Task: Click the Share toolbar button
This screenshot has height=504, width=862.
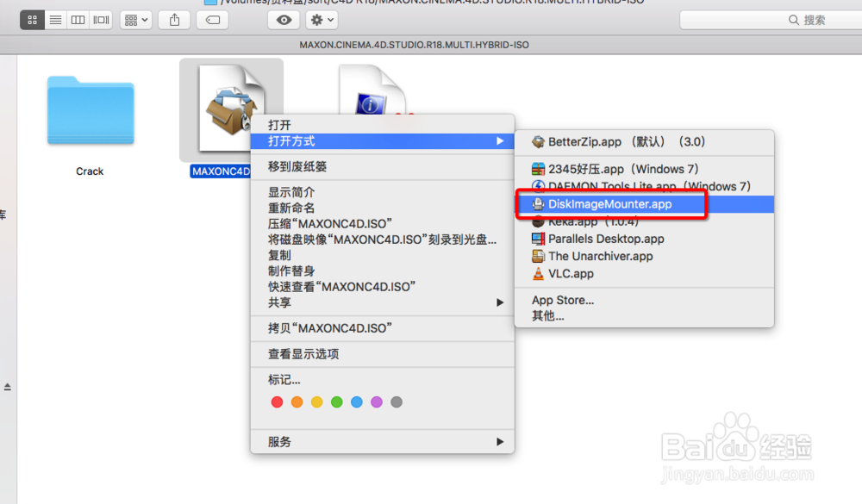Action: point(174,21)
